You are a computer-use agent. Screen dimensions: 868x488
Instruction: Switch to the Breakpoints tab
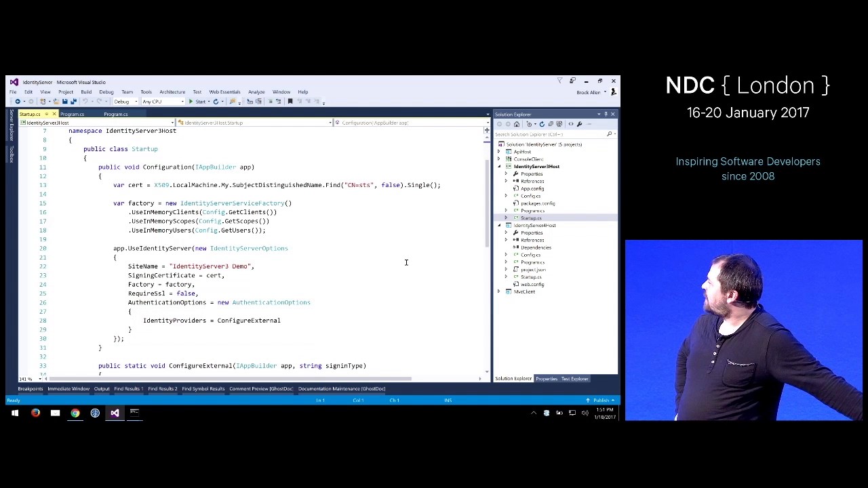pyautogui.click(x=30, y=389)
